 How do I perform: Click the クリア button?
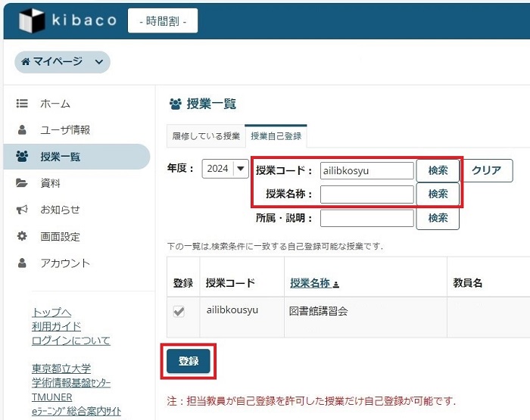[x=486, y=170]
